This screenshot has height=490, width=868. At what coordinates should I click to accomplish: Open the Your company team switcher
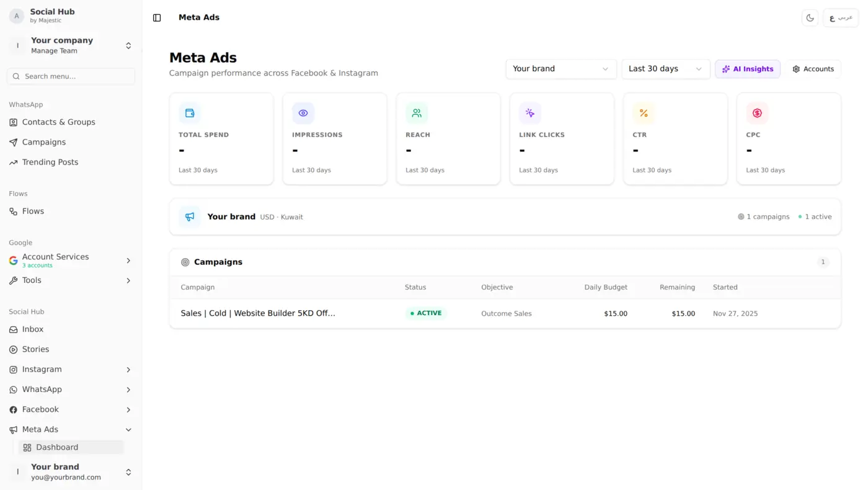tap(71, 45)
